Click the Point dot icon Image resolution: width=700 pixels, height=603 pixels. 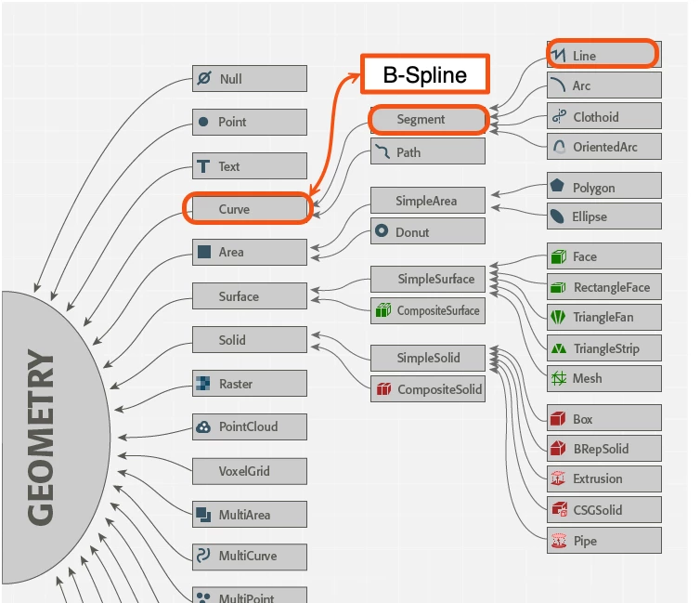[x=203, y=122]
